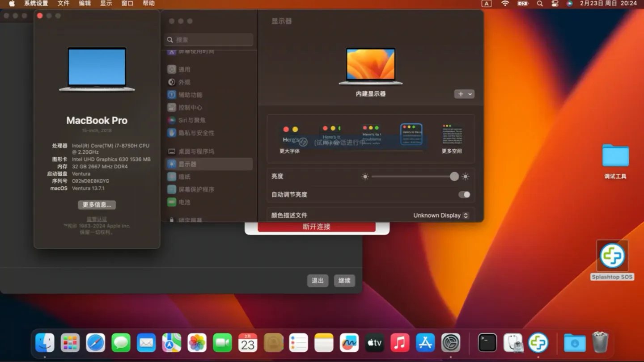Image resolution: width=644 pixels, height=362 pixels.
Task: Click 更多信息 in the MacBook Pro window
Action: pyautogui.click(x=97, y=205)
